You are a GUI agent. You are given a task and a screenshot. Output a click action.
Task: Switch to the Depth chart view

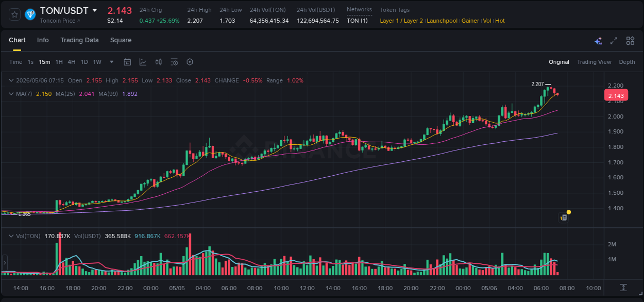[x=627, y=62]
